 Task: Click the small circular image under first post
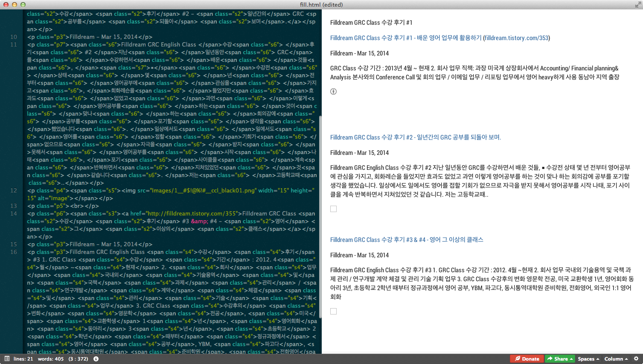click(x=334, y=91)
